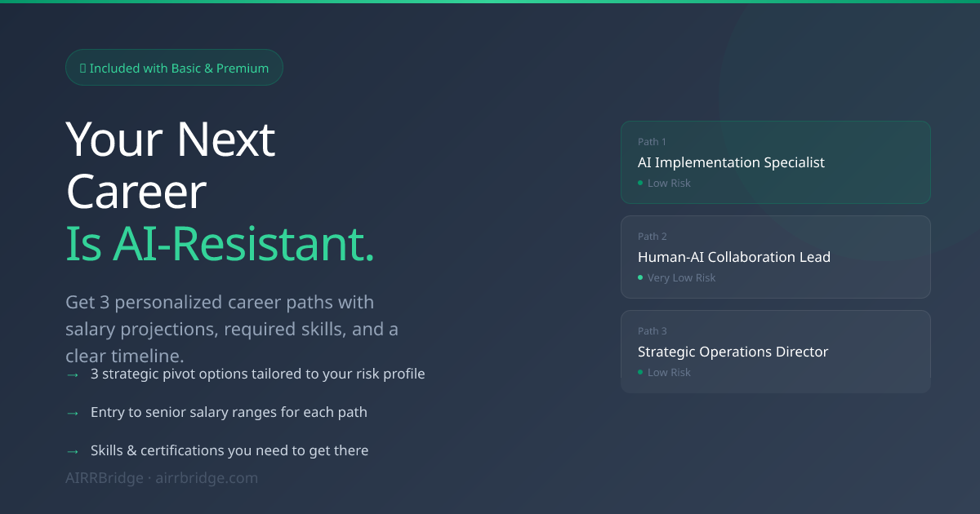
Task: Click the 'Your Next Career' headline
Action: [x=171, y=166]
